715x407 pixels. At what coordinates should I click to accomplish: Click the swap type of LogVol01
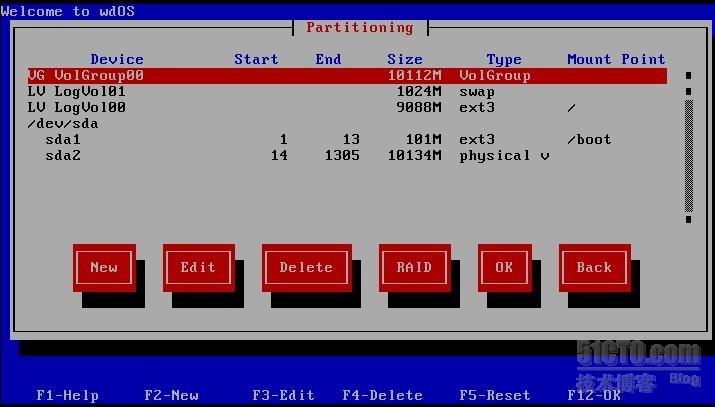click(x=477, y=92)
